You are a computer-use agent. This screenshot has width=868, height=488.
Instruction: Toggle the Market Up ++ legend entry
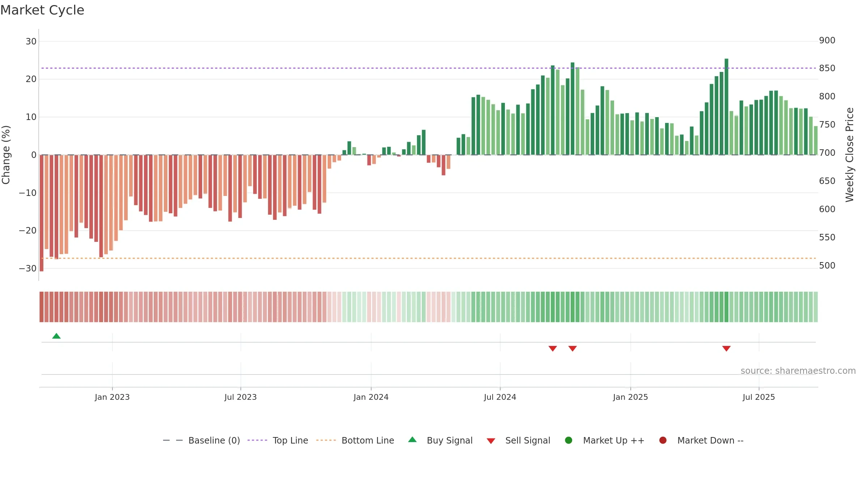604,440
